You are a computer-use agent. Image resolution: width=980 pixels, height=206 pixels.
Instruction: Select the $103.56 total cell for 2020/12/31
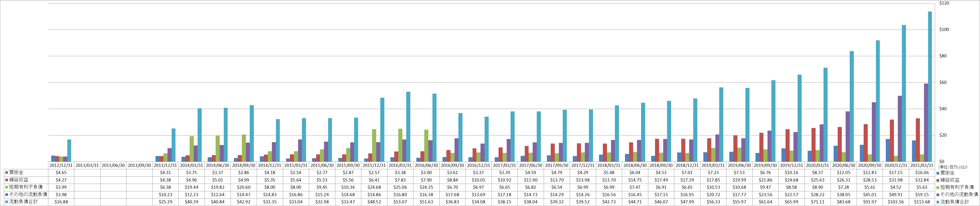(x=896, y=201)
